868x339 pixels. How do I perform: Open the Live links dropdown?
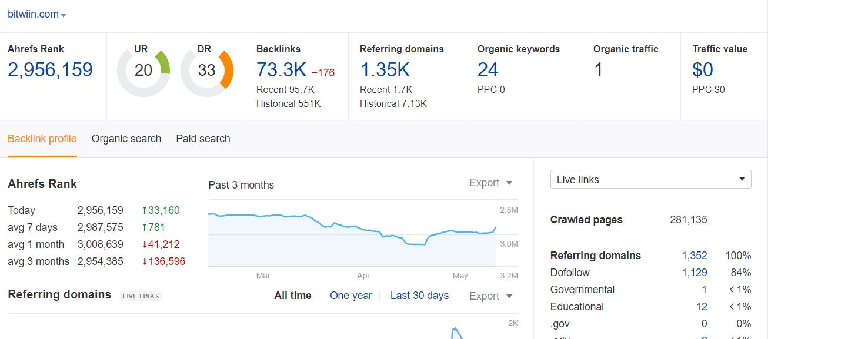[x=650, y=180]
